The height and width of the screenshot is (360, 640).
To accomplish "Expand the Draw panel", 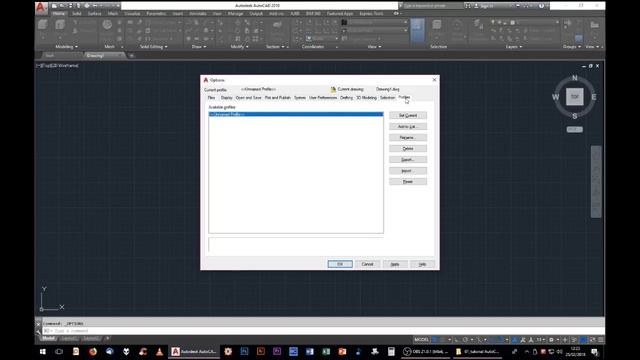I will [x=199, y=47].
